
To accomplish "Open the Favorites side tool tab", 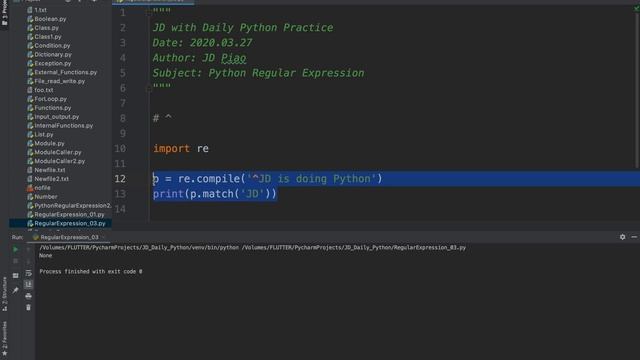I will coord(4,338).
